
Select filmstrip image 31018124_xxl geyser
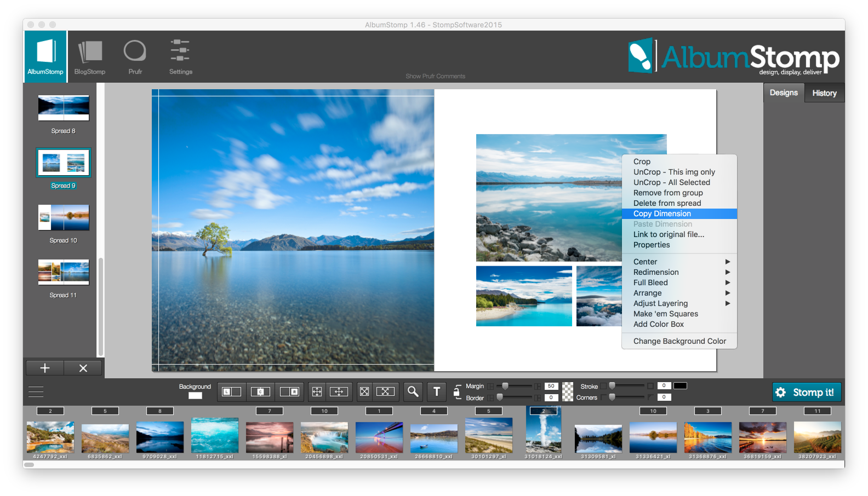click(544, 430)
